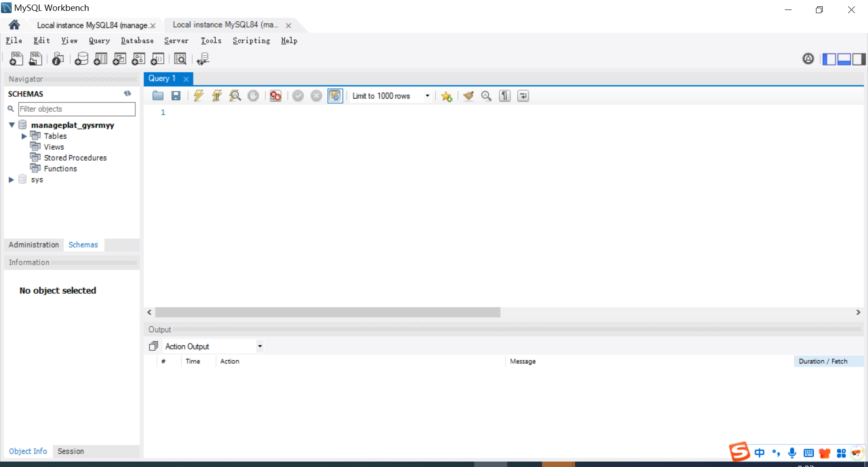The height and width of the screenshot is (467, 868).
Task: Beautify the SQL script with broom icon
Action: tap(468, 95)
